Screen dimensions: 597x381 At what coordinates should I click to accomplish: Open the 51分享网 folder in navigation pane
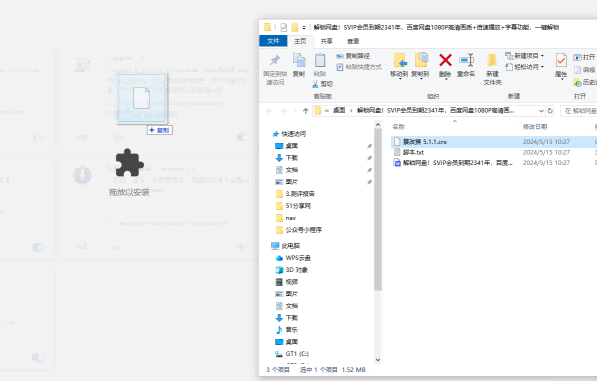point(298,206)
